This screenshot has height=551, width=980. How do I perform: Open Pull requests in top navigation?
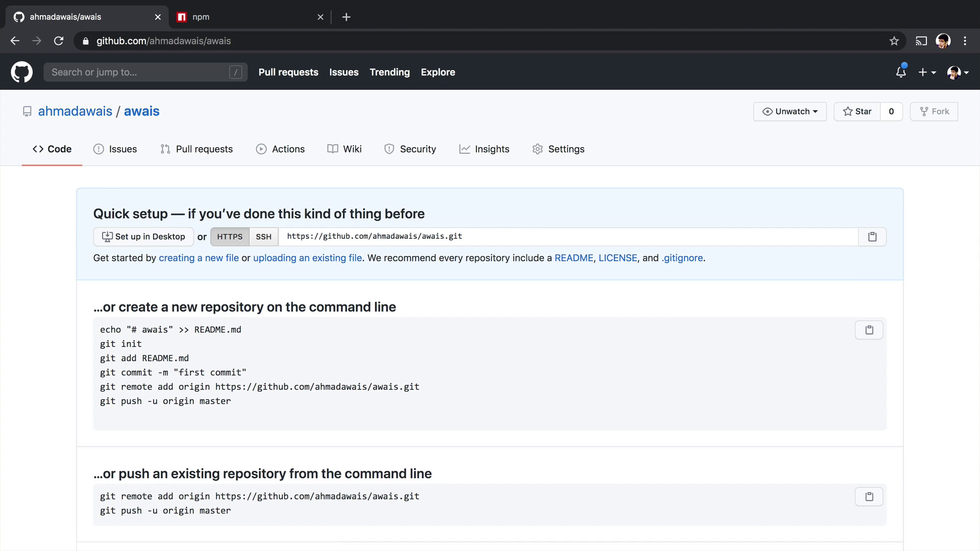tap(288, 72)
